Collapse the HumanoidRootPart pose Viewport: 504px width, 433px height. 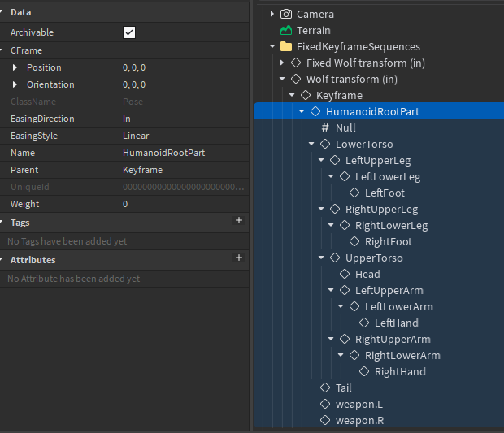point(302,111)
